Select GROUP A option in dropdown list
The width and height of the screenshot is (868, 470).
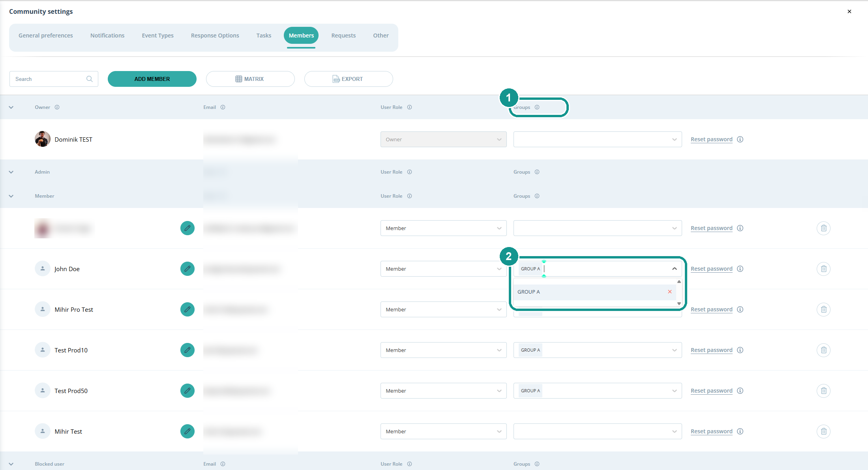tap(594, 292)
